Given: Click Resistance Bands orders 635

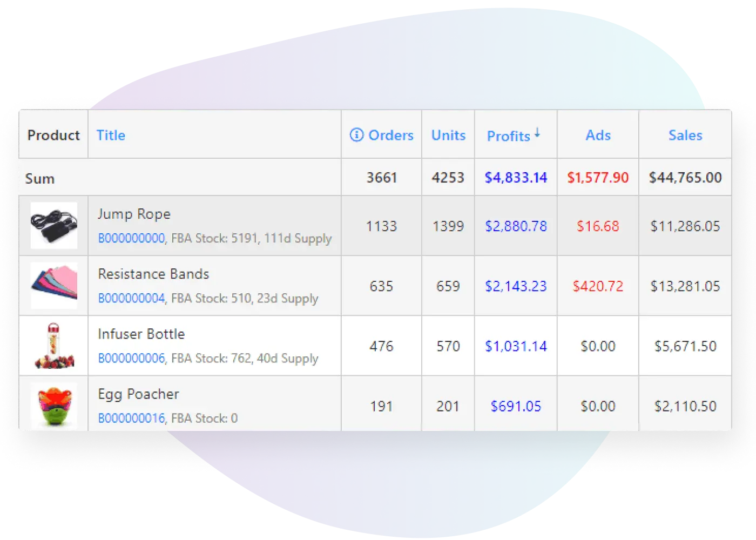Looking at the screenshot, I should [x=381, y=286].
